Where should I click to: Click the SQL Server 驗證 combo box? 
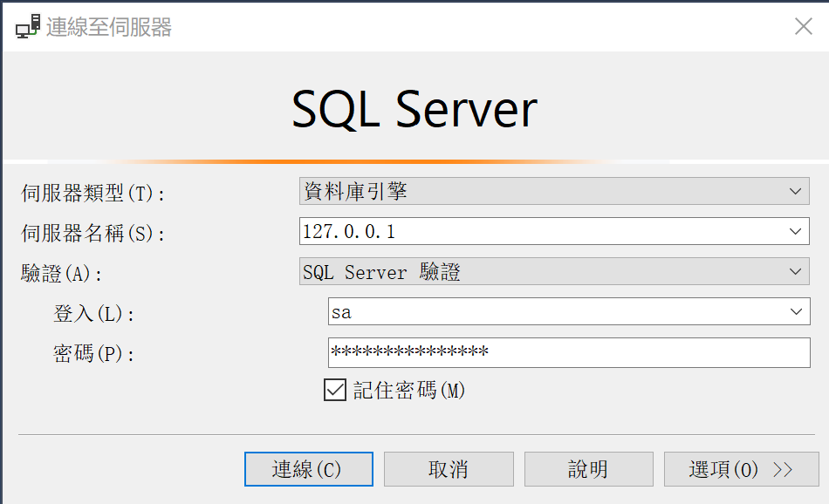(524, 271)
